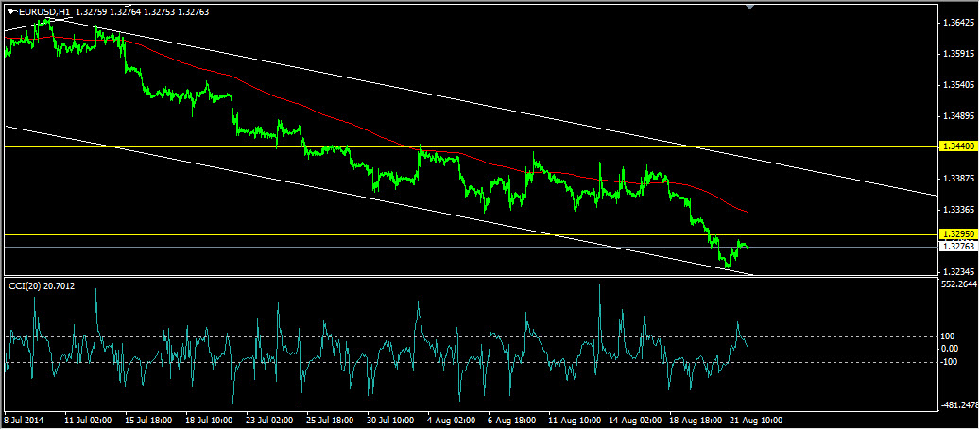Click the 0.00 level label in CCI scale

click(x=952, y=348)
